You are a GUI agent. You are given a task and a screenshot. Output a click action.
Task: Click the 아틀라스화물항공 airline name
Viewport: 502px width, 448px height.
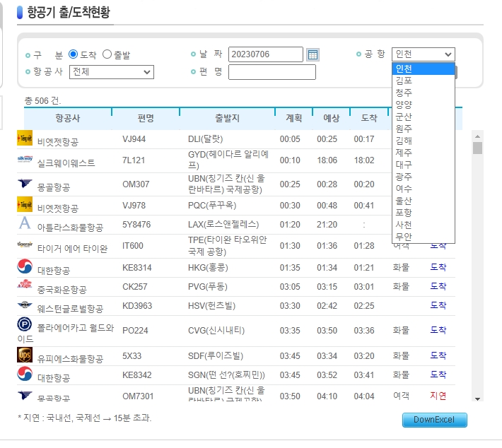coord(70,228)
